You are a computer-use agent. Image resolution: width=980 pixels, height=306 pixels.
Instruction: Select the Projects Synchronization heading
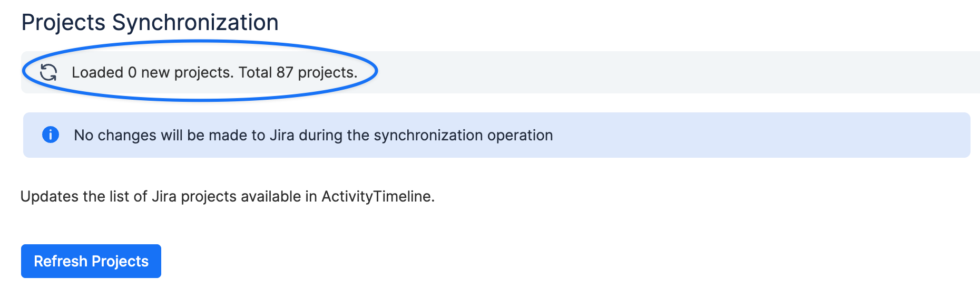150,23
